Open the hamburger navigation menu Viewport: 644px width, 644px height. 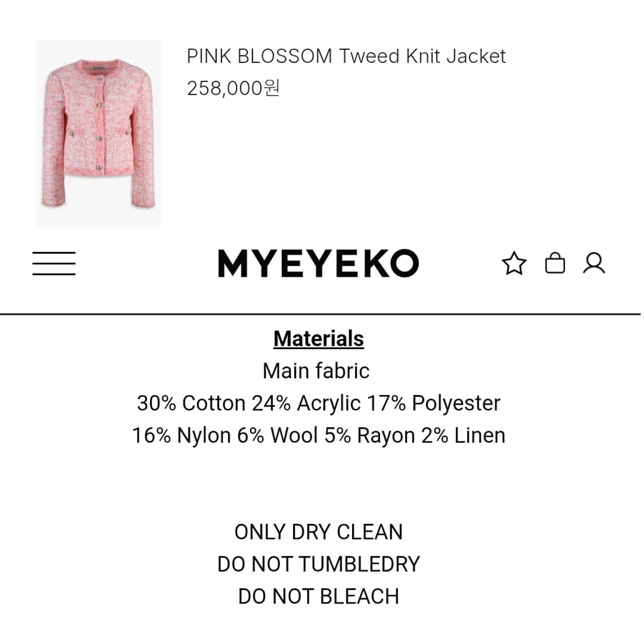click(x=54, y=263)
